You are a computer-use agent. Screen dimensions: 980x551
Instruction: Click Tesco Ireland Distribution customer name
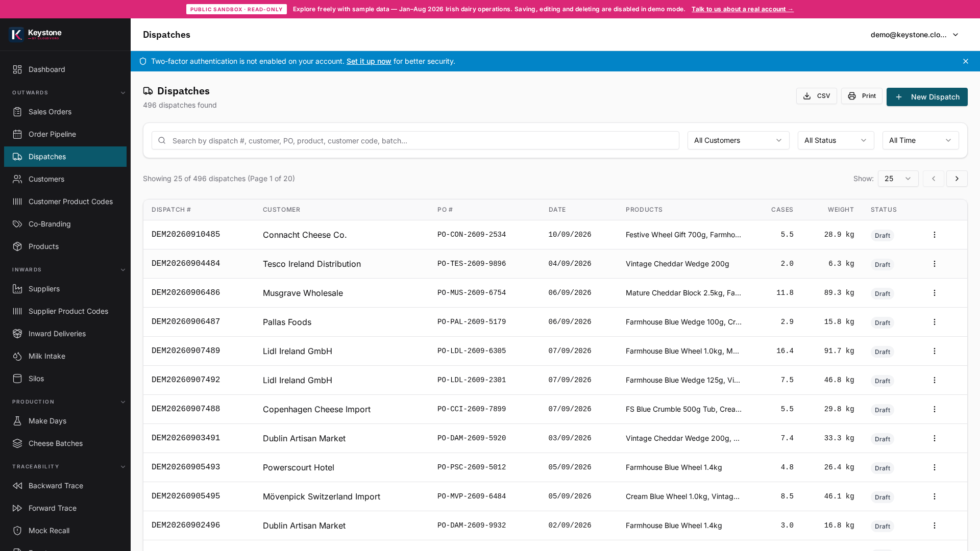tap(312, 264)
